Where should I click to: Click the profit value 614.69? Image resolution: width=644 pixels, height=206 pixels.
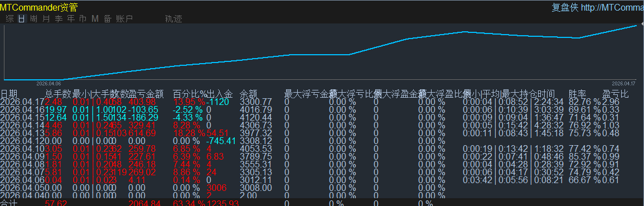click(142, 133)
